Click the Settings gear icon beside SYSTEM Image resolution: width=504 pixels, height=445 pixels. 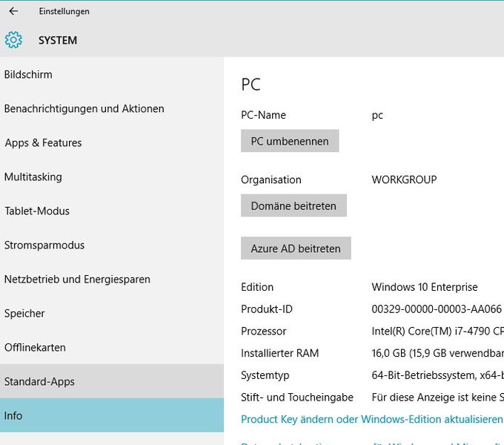pyautogui.click(x=13, y=40)
